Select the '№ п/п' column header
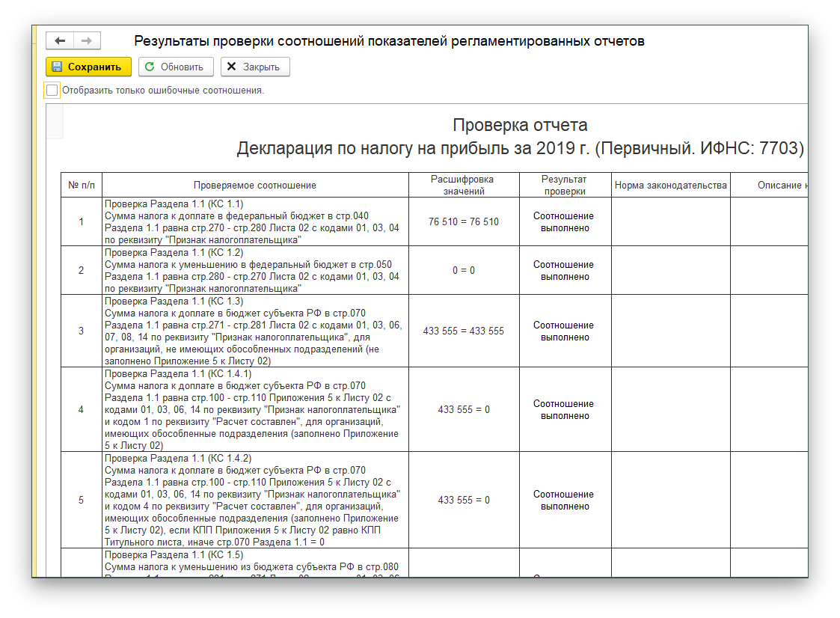This screenshot has width=840, height=618. coord(82,185)
